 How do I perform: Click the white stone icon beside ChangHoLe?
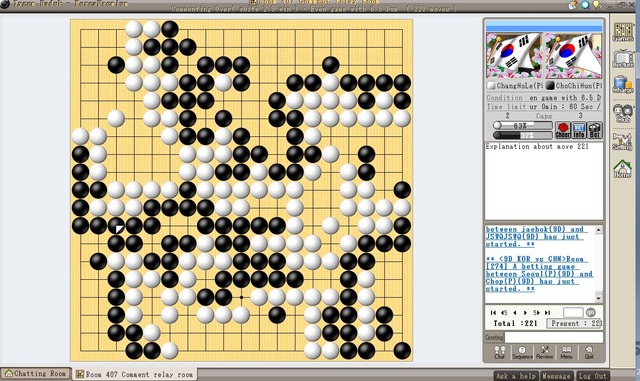pyautogui.click(x=491, y=86)
